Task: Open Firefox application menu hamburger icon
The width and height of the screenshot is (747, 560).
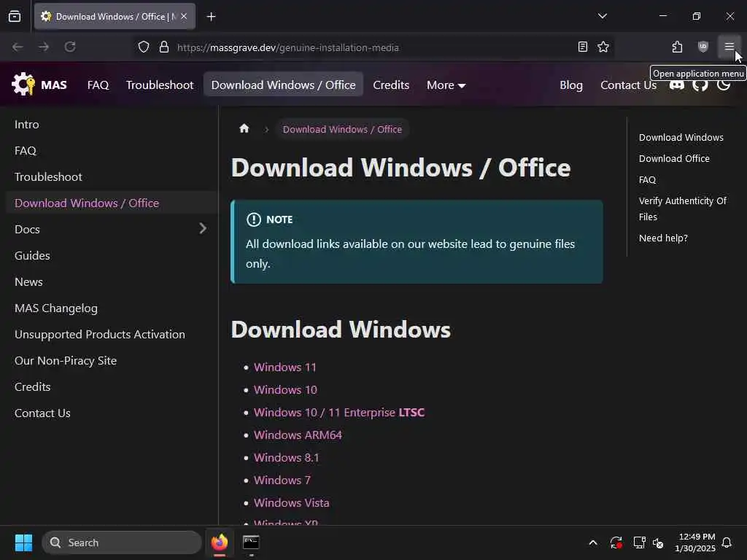Action: click(x=729, y=47)
